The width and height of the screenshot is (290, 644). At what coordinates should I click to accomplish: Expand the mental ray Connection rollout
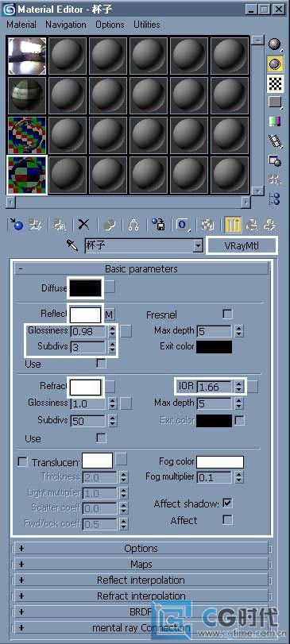point(141,627)
